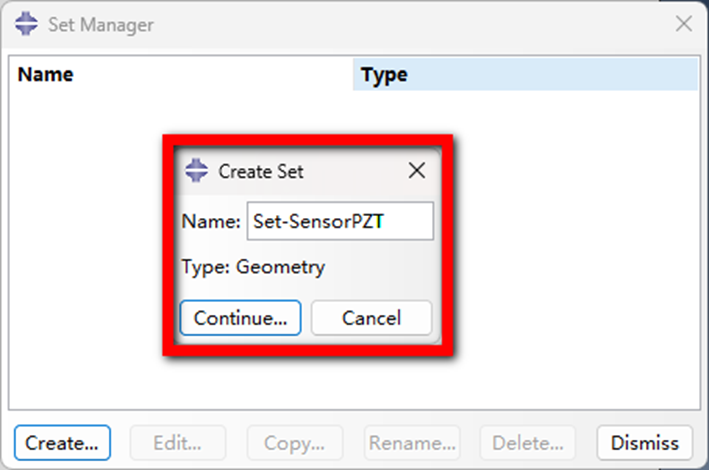Click the Abaqus icon in Set Manager title bar
Viewport: 709px width, 470px height.
coord(27,24)
